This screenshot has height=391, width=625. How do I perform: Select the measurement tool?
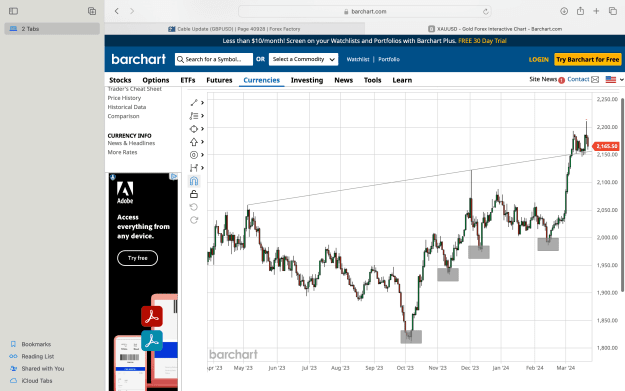coord(194,168)
